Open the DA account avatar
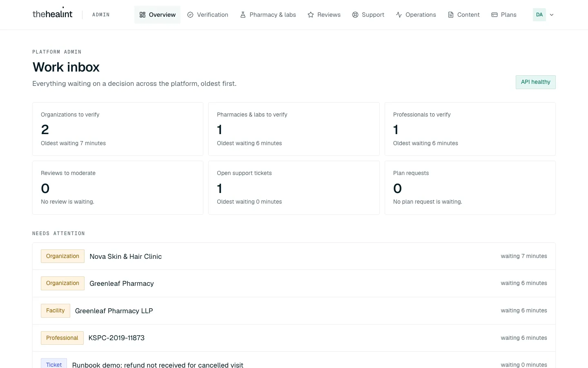 (539, 15)
